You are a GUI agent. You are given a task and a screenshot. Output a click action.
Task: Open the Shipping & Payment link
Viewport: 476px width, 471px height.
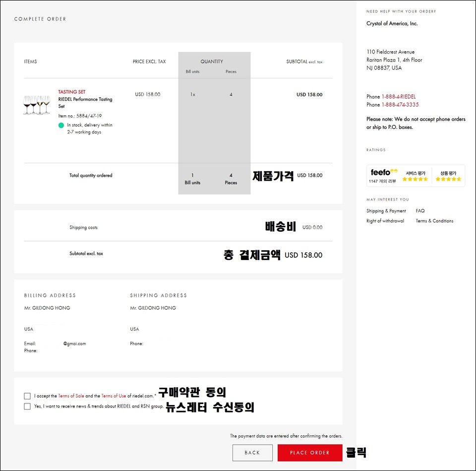tap(386, 211)
